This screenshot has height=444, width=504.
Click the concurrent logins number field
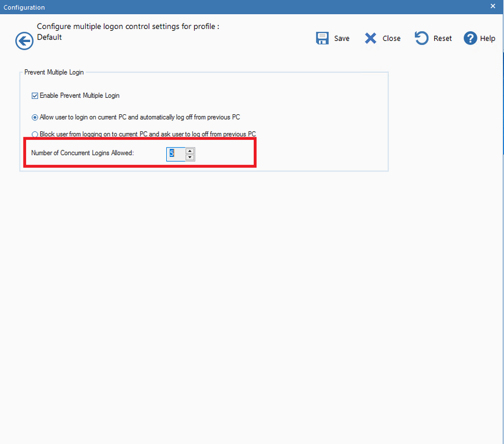tap(176, 155)
